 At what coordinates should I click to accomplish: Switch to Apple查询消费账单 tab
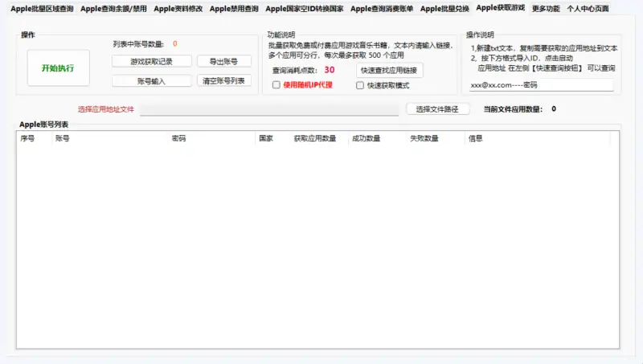[381, 9]
